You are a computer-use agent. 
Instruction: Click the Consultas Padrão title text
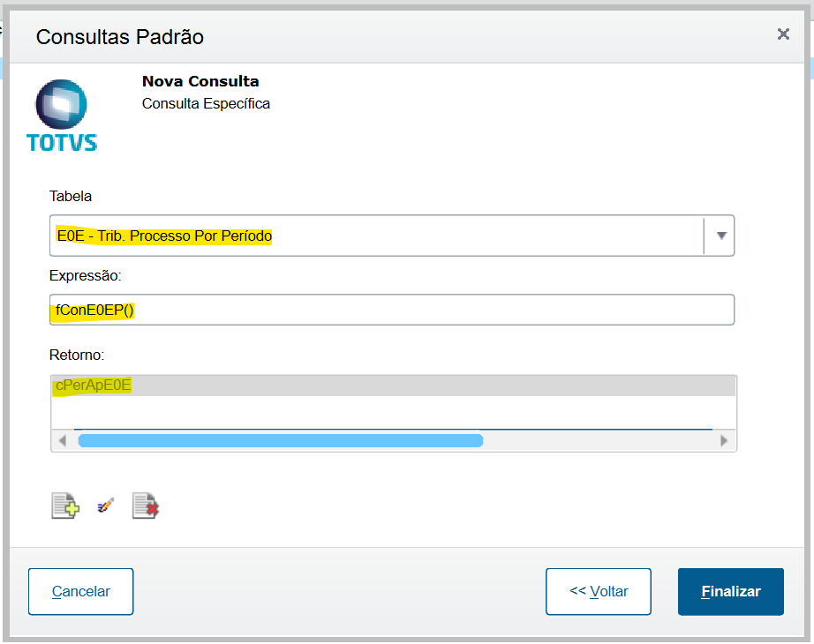point(119,37)
